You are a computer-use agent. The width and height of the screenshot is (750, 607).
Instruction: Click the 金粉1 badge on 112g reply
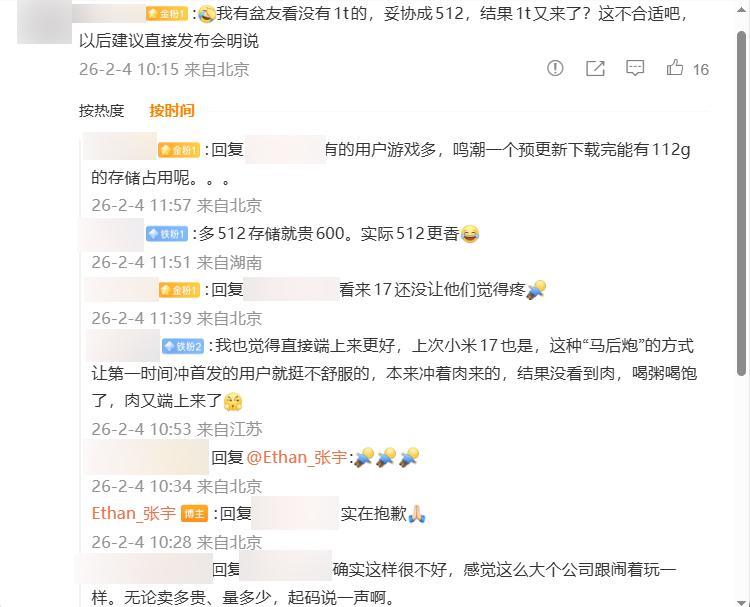179,150
